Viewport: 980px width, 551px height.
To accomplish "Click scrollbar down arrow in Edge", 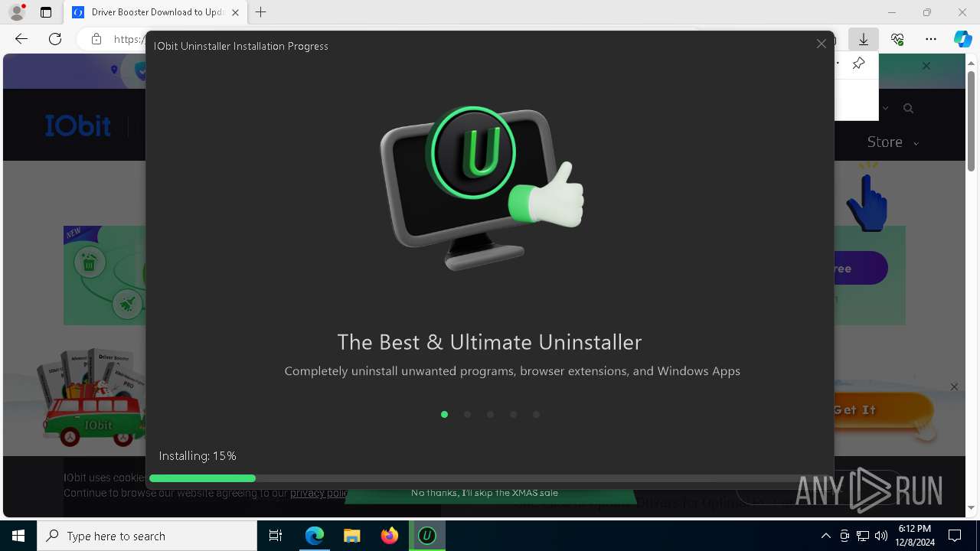I will click(972, 507).
